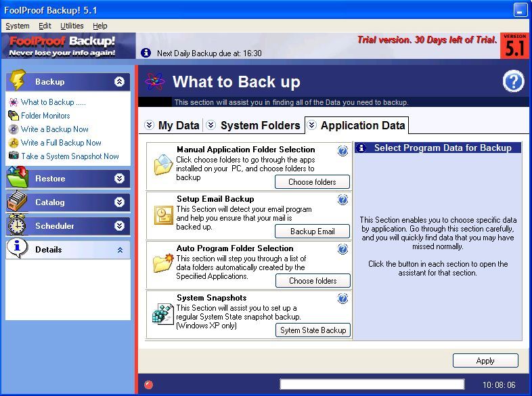Expand the Scheduler panel chevron
The width and height of the screenshot is (532, 396).
pyautogui.click(x=119, y=225)
